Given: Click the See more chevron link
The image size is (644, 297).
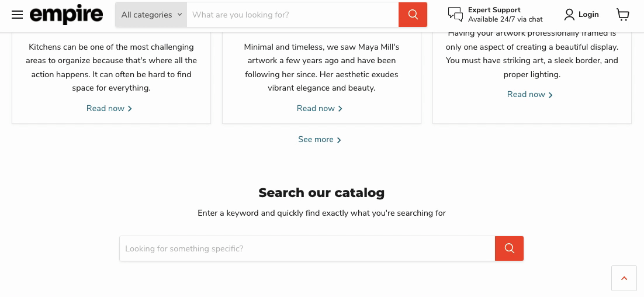Looking at the screenshot, I should [320, 140].
